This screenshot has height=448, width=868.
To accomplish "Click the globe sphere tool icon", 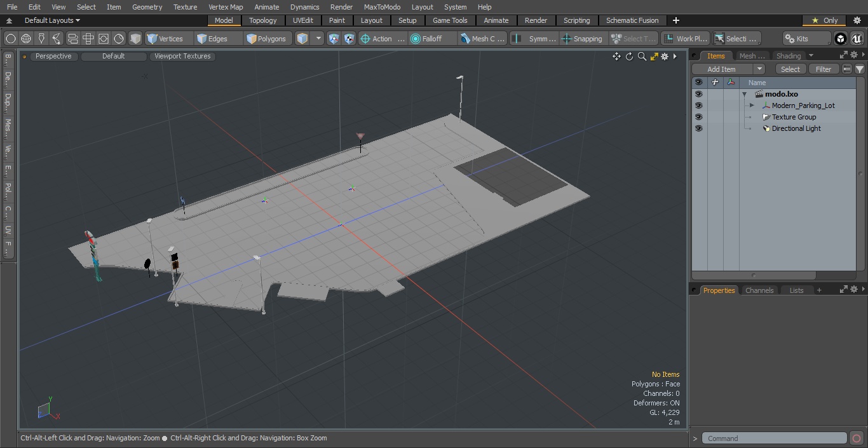I will coord(26,39).
